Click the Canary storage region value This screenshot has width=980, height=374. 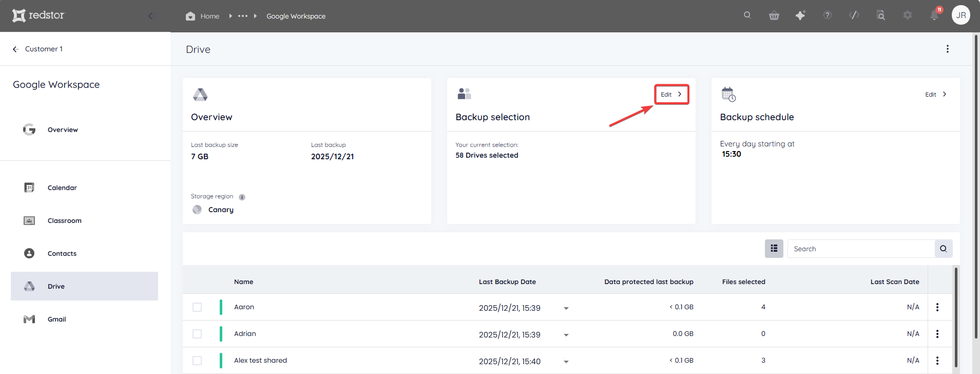[x=221, y=210]
